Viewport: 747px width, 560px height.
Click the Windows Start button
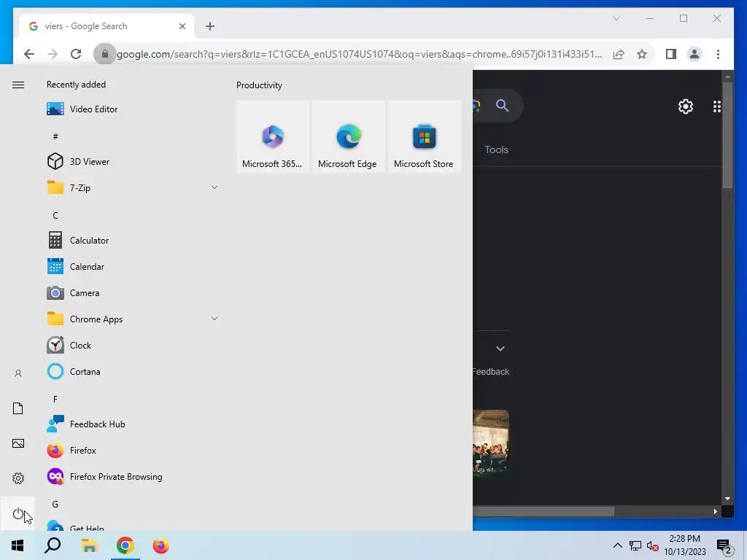click(x=18, y=545)
